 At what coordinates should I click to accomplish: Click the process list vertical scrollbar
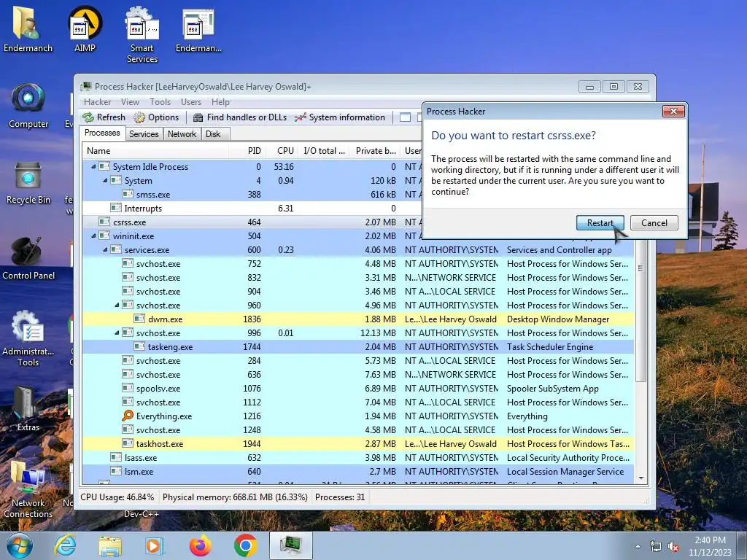click(640, 309)
